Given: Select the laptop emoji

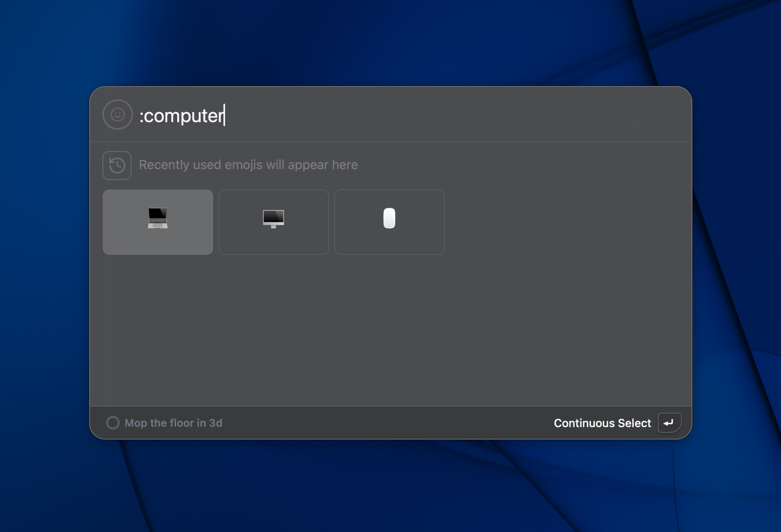Looking at the screenshot, I should pos(157,218).
